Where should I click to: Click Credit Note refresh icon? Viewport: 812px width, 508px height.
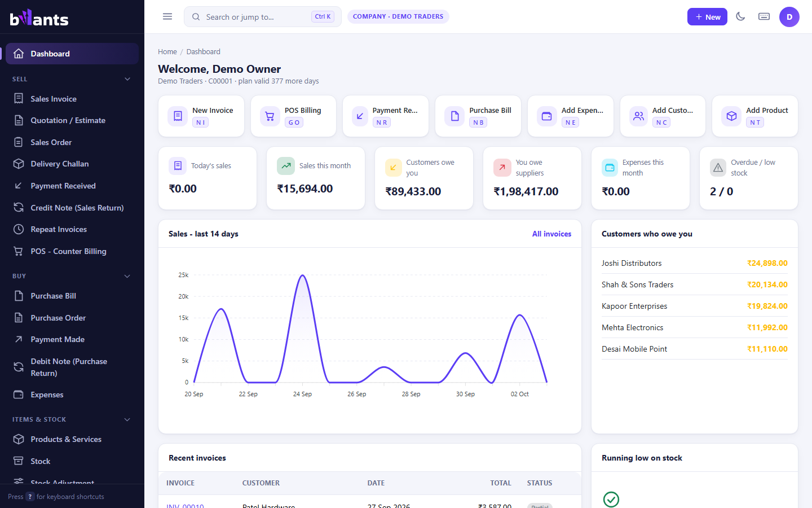coord(19,208)
